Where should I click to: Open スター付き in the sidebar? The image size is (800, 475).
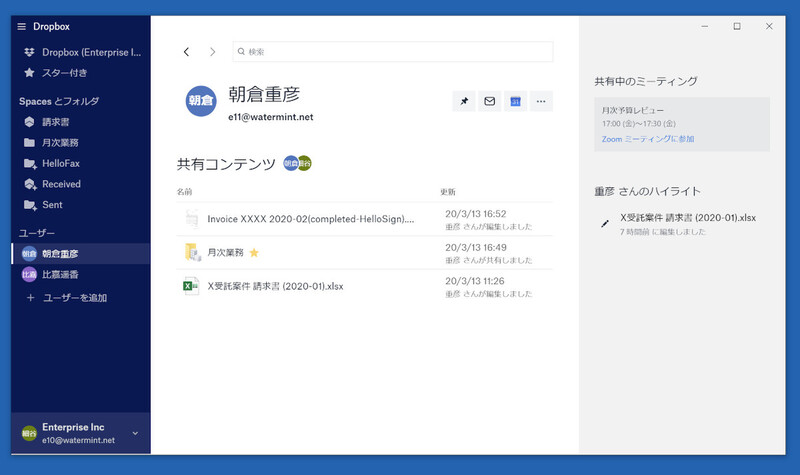point(64,72)
